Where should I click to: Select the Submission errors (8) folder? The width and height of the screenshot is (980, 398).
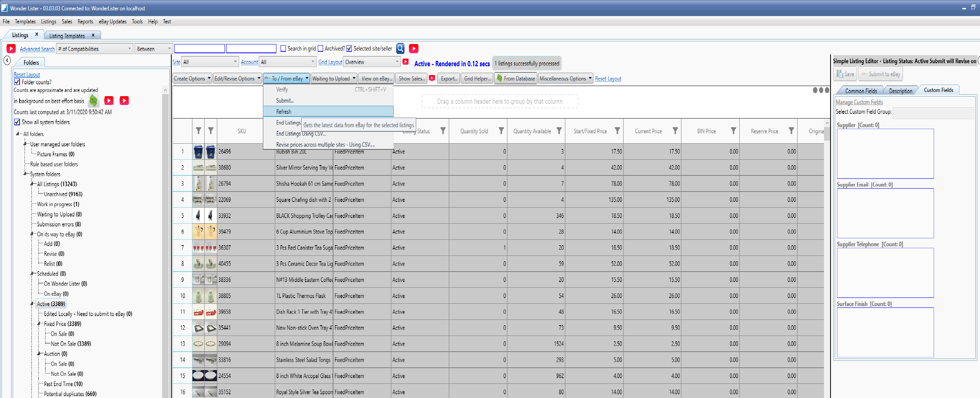[59, 224]
